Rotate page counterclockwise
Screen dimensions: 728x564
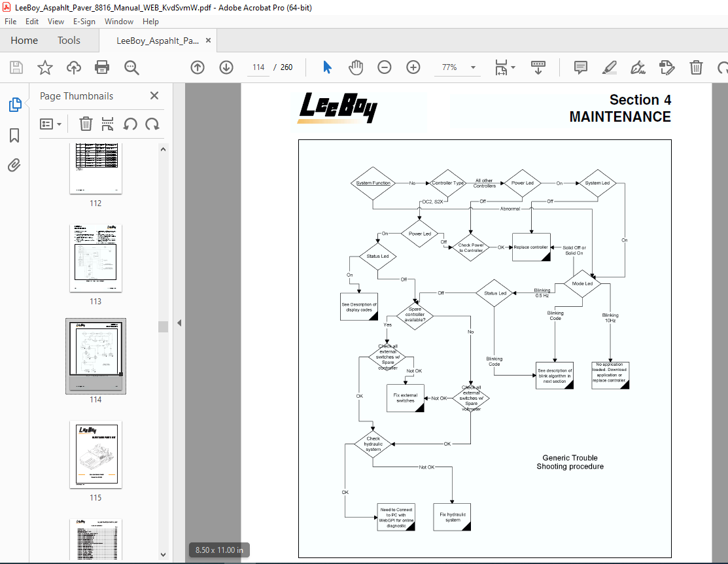(x=130, y=124)
